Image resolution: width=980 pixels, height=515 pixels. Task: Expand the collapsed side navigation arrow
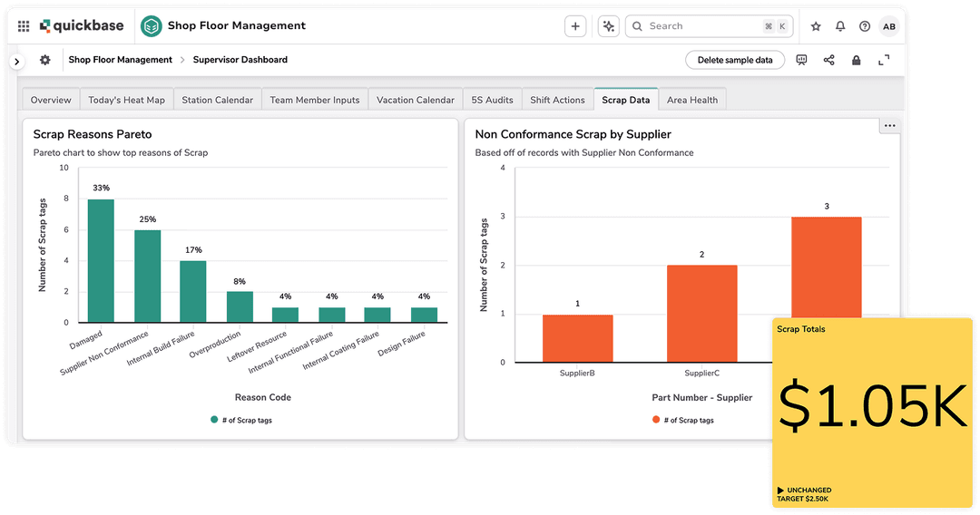click(17, 61)
